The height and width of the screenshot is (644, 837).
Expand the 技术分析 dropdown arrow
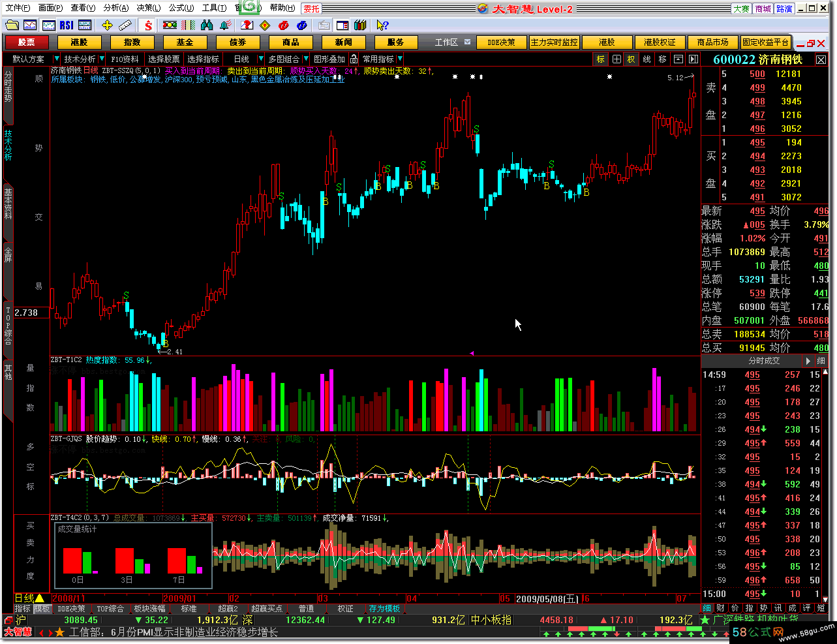click(x=101, y=59)
